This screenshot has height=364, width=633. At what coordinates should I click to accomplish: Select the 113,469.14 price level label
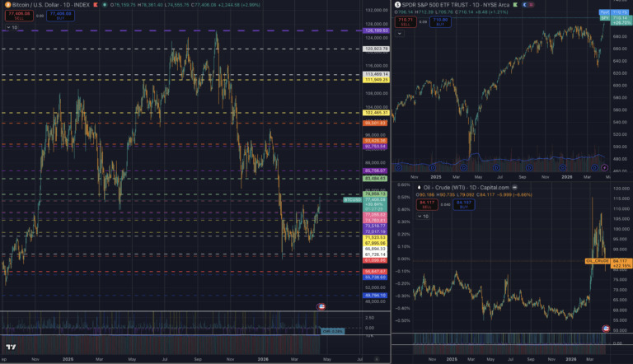click(x=376, y=74)
